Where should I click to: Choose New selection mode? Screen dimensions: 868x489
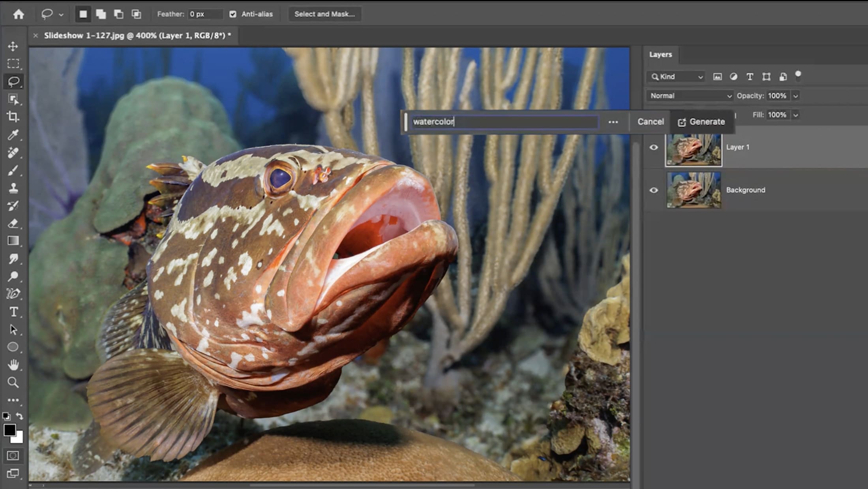tap(83, 14)
